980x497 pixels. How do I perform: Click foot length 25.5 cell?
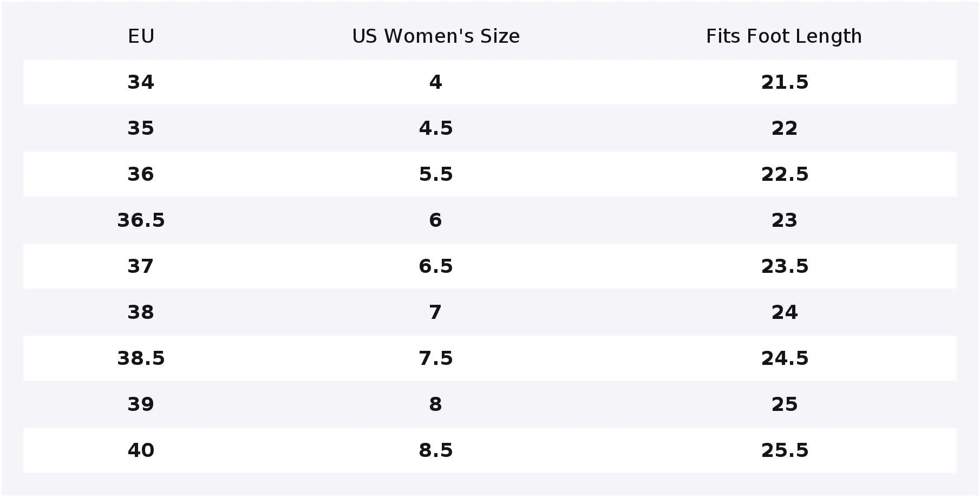785,450
